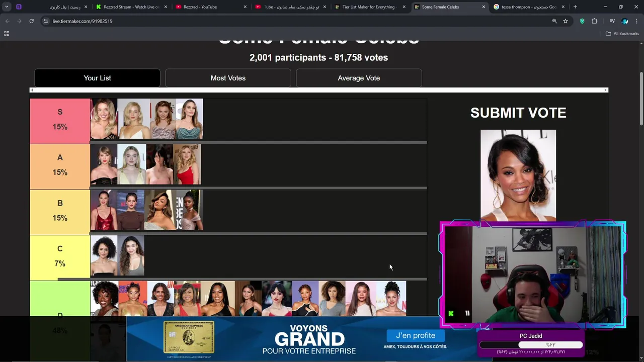The image size is (644, 362).
Task: Click the left arrow of the white horizontal scrollbar
Action: tap(32, 90)
